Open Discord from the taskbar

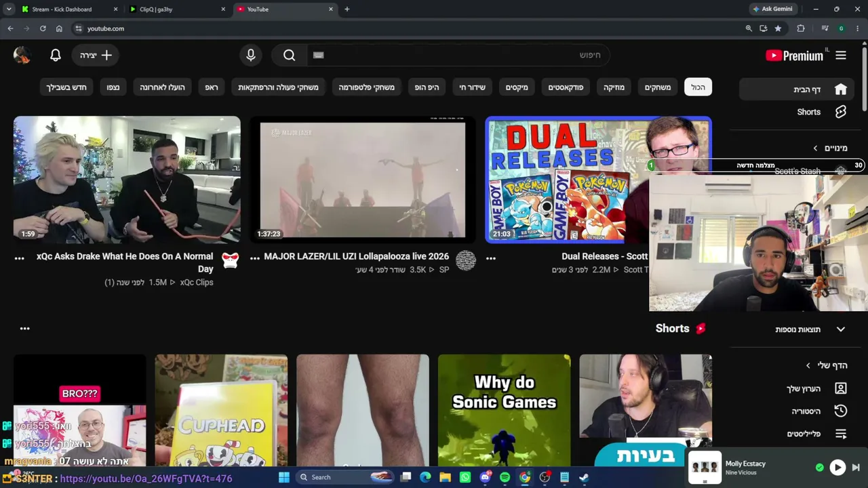[x=485, y=477]
